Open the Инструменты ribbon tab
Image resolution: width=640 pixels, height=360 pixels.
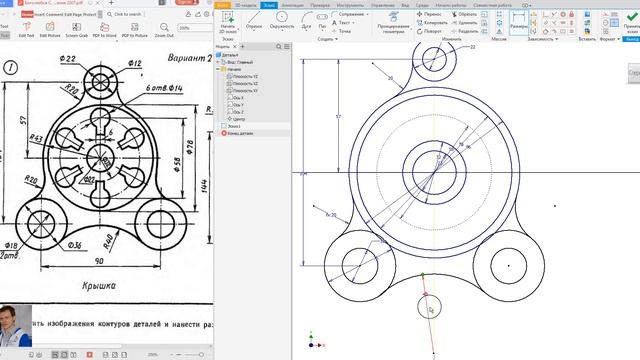[x=350, y=5]
